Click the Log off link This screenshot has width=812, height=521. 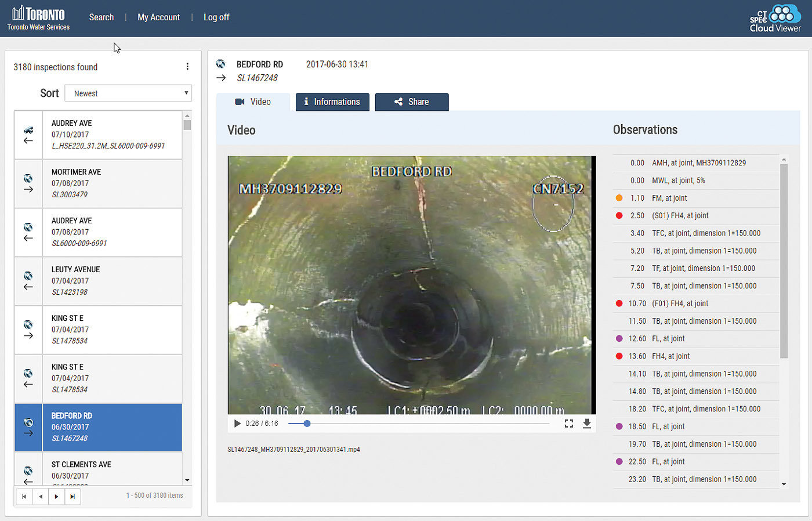[x=216, y=17]
